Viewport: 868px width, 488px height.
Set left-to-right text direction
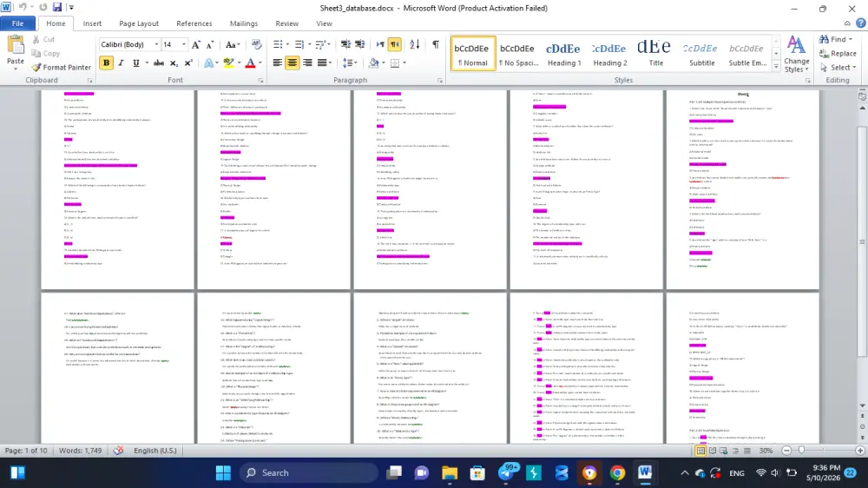(380, 44)
